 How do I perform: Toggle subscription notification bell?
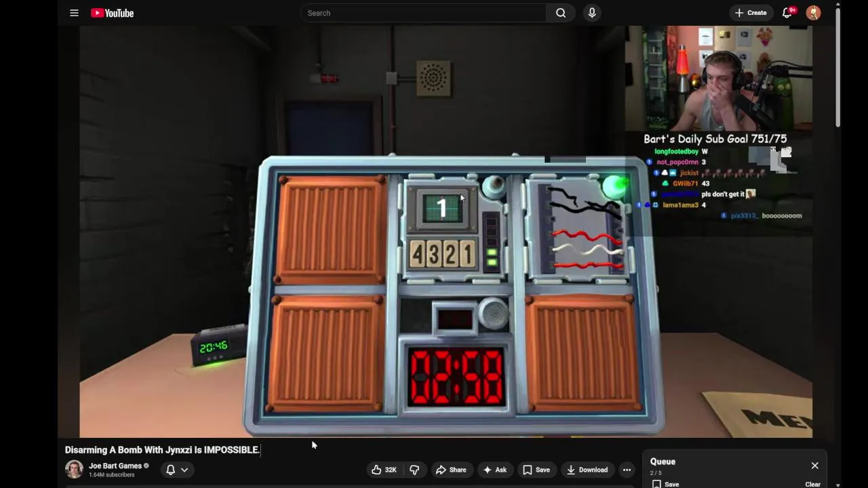[171, 470]
